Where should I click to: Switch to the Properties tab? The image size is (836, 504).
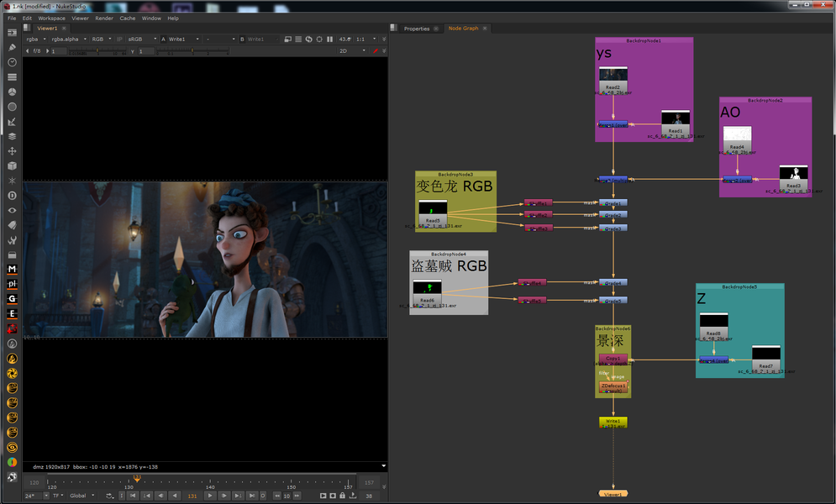417,29
